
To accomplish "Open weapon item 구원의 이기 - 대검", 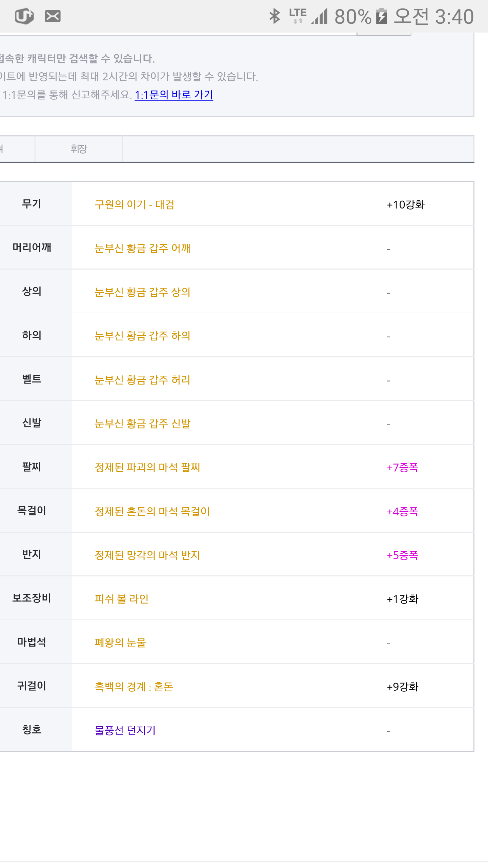I will click(x=134, y=204).
